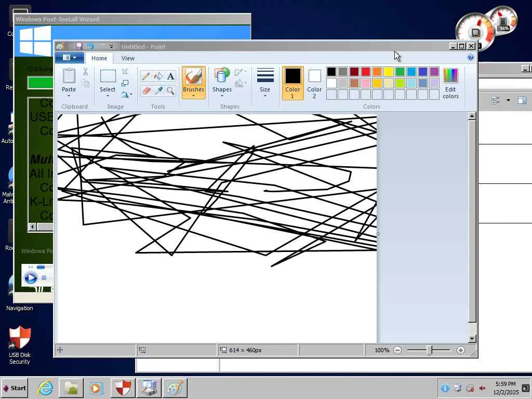
Task: Open USB Disk Security desktop icon
Action: click(20, 345)
